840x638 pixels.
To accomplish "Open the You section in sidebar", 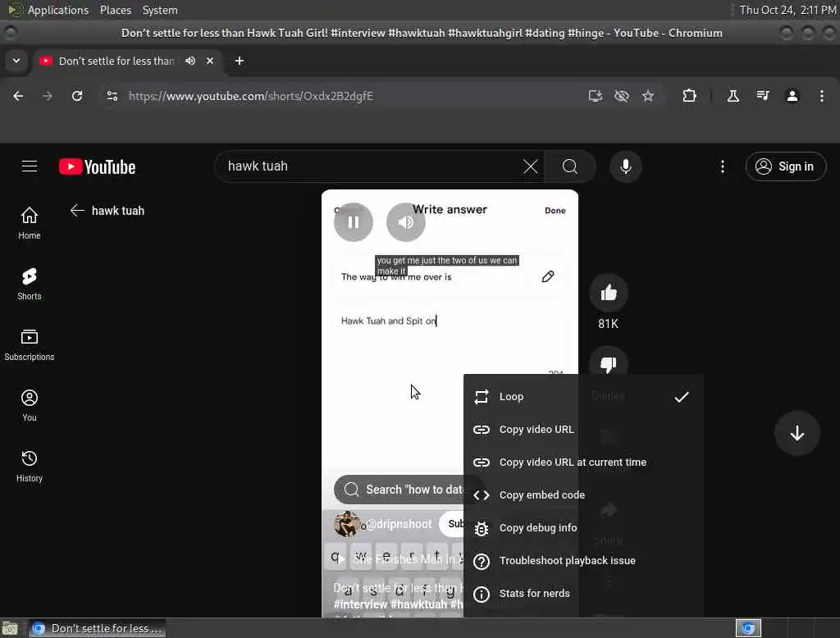I will coord(30,405).
